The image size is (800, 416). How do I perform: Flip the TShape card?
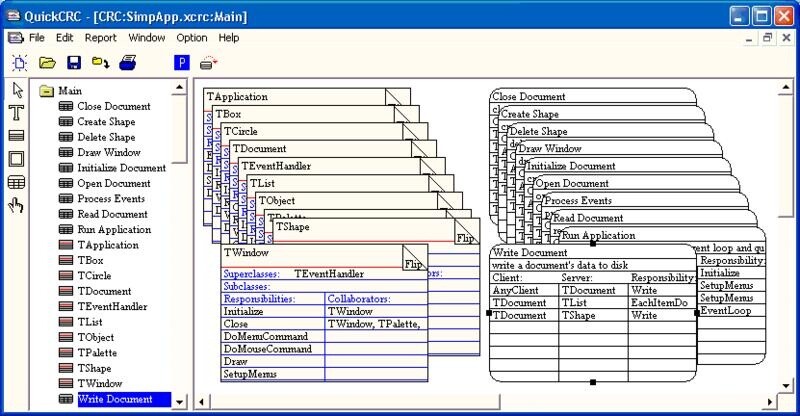[x=465, y=238]
